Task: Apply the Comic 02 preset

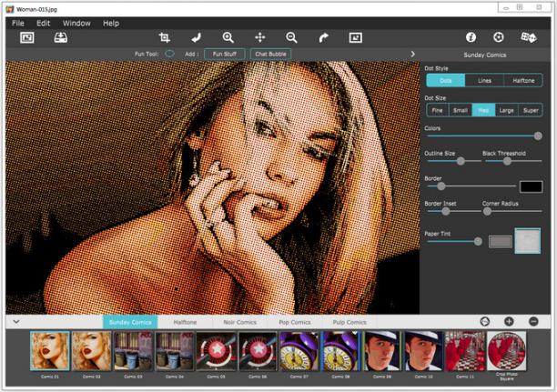Action: 92,351
